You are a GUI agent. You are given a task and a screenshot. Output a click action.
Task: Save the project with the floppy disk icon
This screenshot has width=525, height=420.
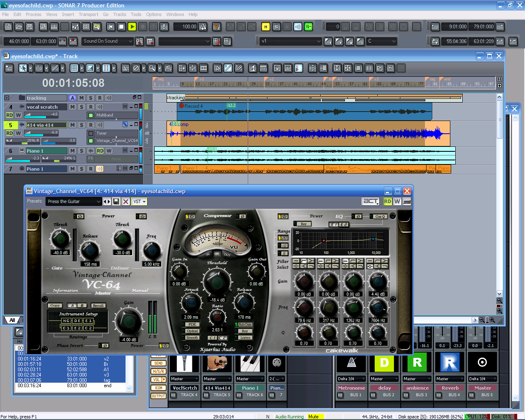point(30,27)
